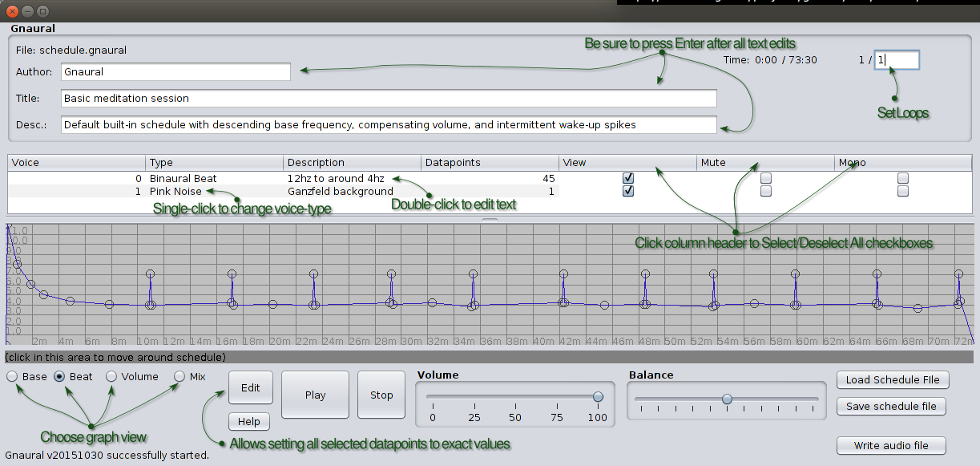Click the loops input field
This screenshot has width=980, height=466.
click(897, 60)
